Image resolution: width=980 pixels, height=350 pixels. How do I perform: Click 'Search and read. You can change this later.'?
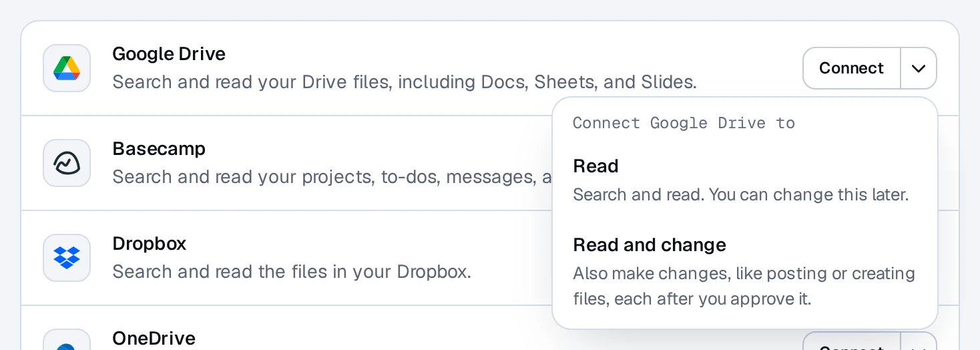point(741,195)
